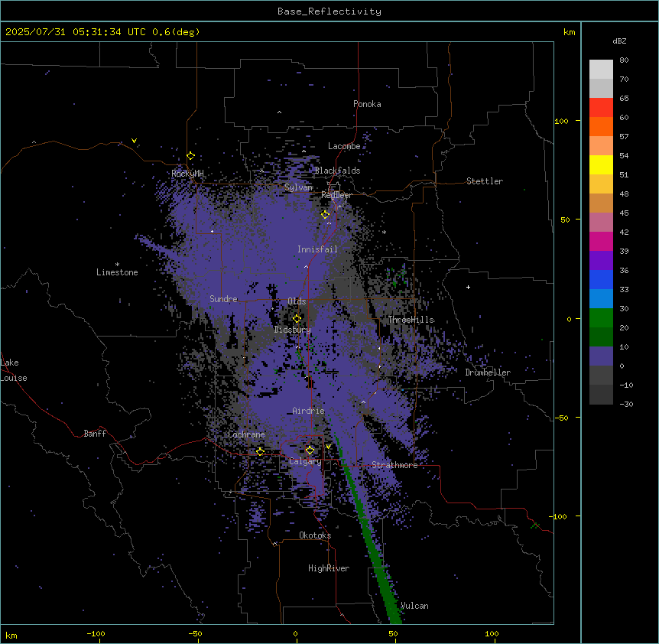Click the legend value 57
This screenshot has height=644, width=659.
pos(624,137)
